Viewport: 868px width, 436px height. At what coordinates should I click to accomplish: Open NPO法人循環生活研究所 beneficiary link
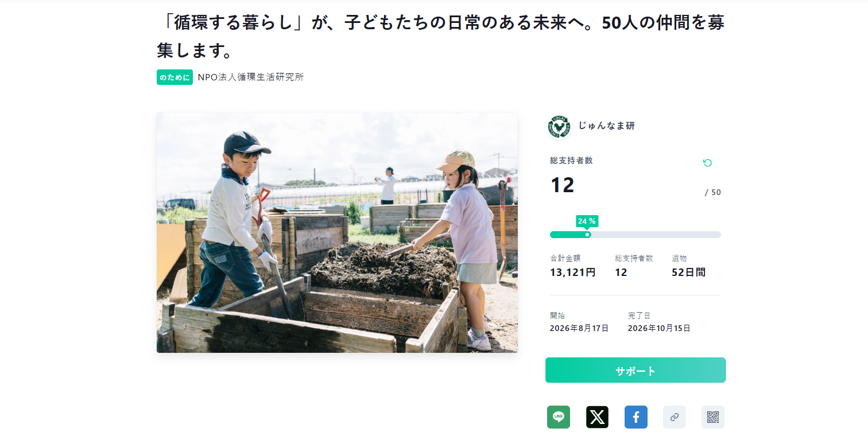[x=251, y=77]
